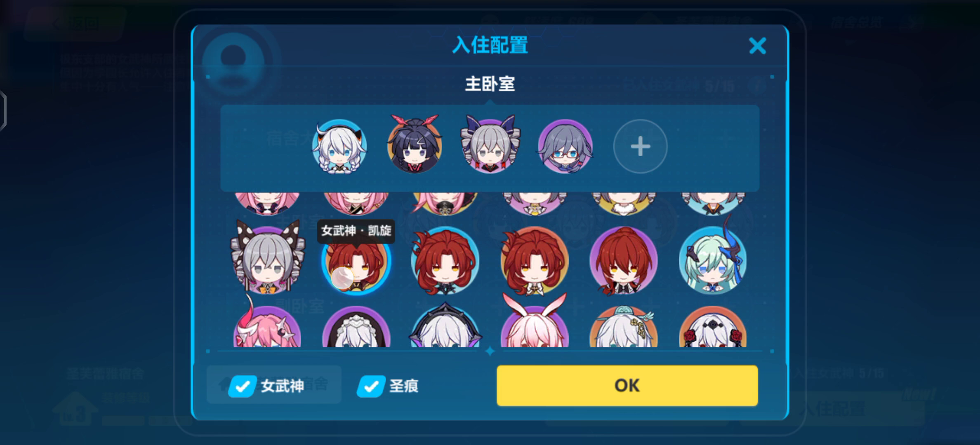This screenshot has height=445, width=980.
Task: Select red-haired avatar with blue background
Action: point(445,260)
